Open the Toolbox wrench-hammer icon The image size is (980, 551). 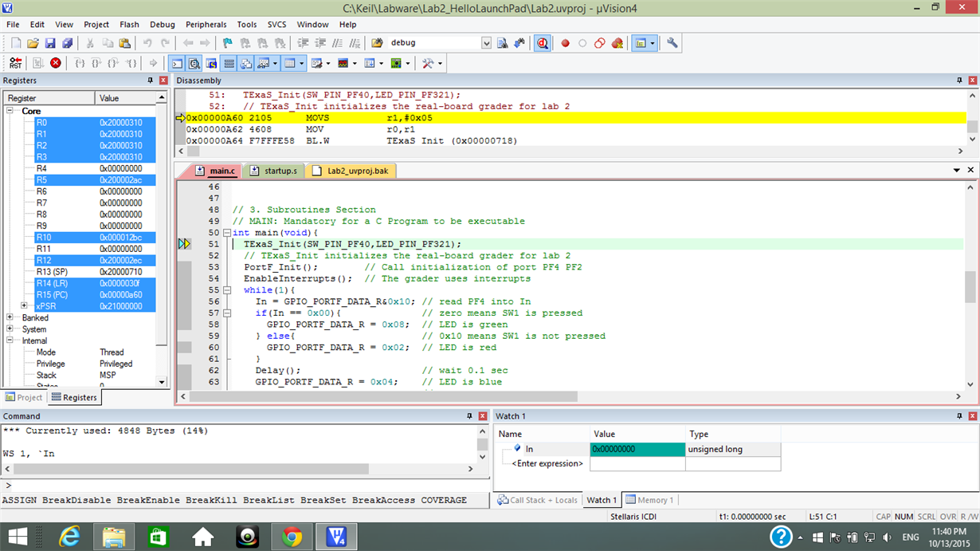tap(428, 63)
